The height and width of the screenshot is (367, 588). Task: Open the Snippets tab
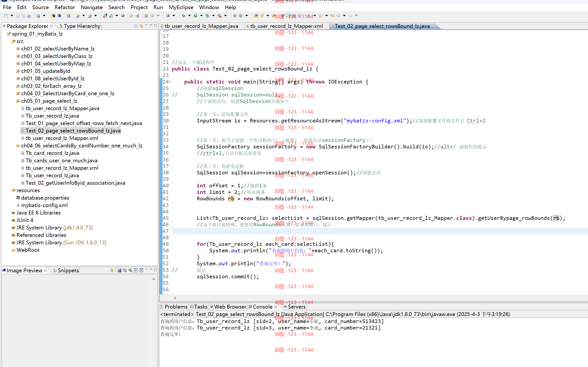pos(66,270)
